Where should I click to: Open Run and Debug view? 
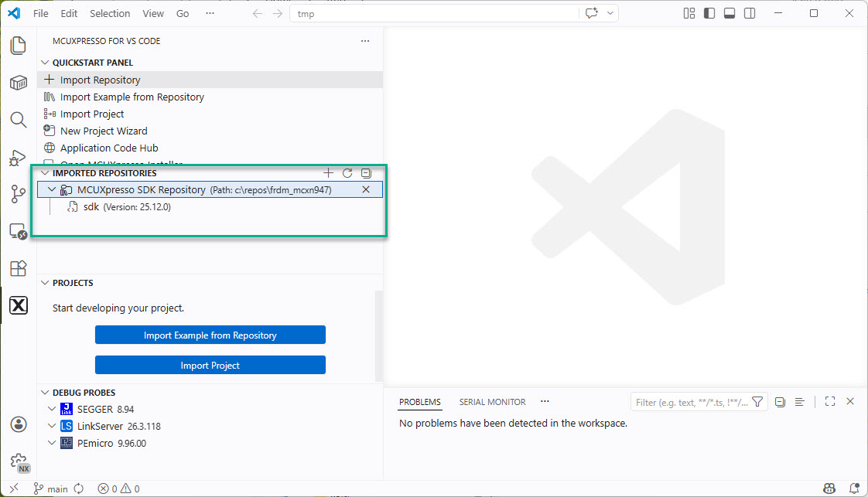(x=19, y=158)
